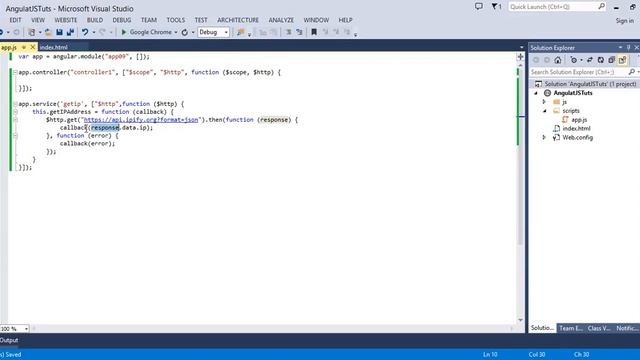The image size is (640, 360).
Task: Open the TOOLS menu
Action: tap(176, 20)
